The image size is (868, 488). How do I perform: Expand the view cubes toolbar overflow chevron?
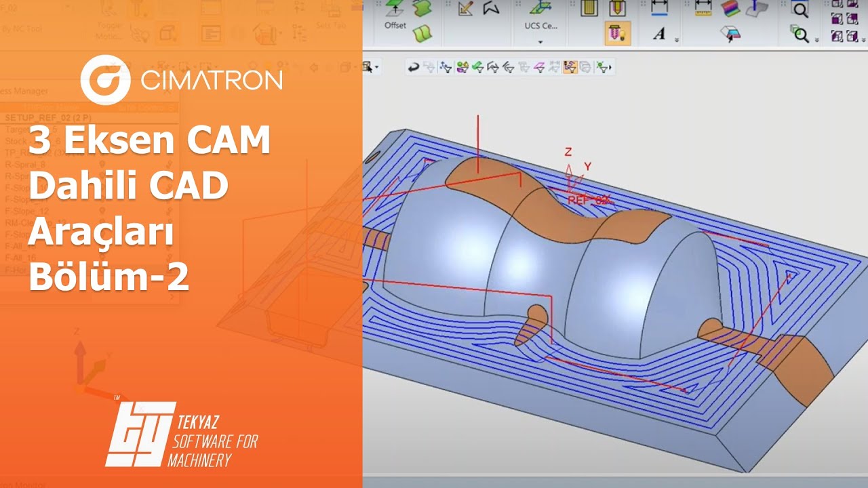864,41
